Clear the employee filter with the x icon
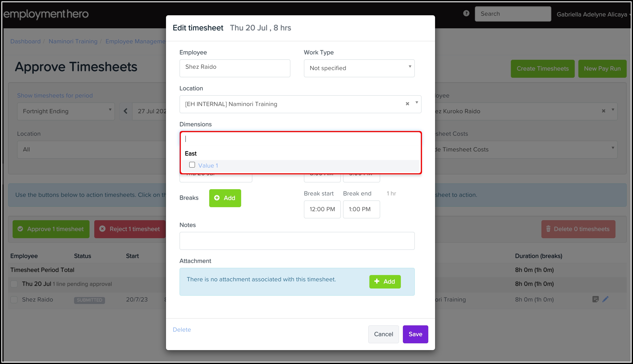Image resolution: width=633 pixels, height=364 pixels. pyautogui.click(x=604, y=111)
